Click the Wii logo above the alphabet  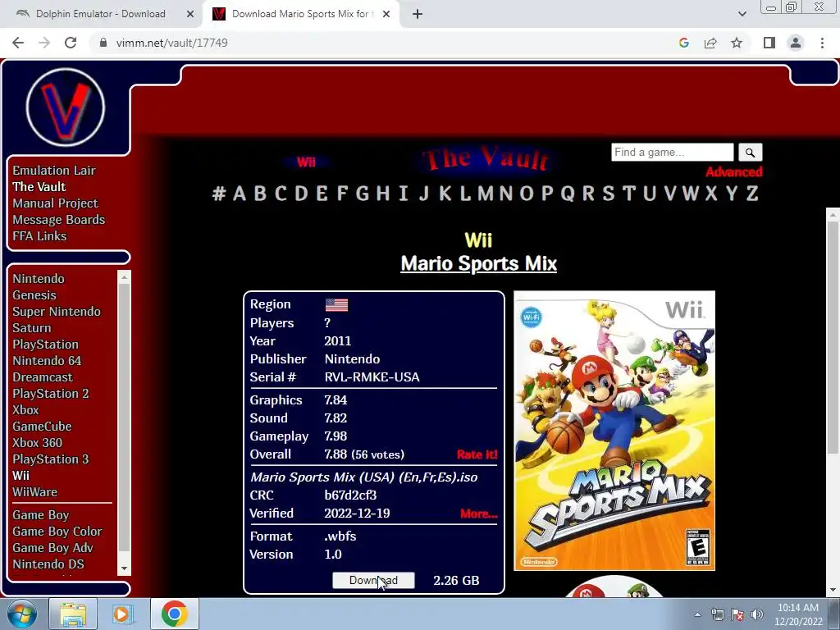click(307, 162)
